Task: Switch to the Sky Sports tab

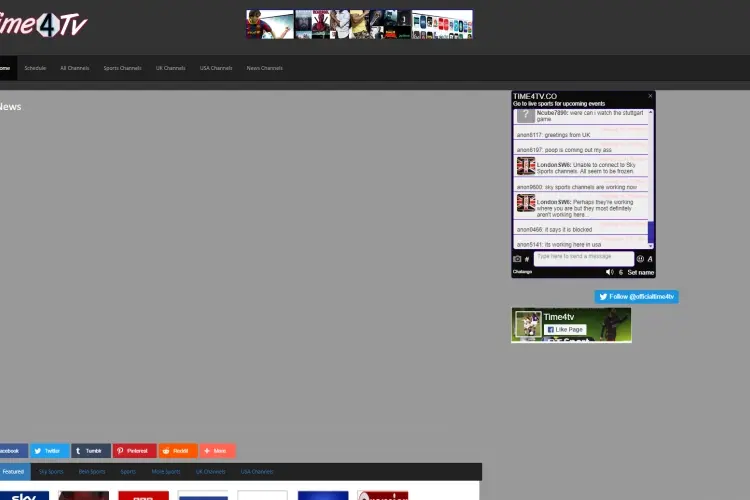Action: [51, 472]
